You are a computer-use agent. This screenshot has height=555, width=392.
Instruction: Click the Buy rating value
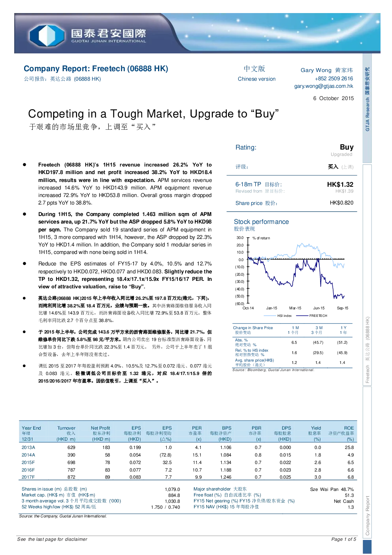tap(347, 147)
